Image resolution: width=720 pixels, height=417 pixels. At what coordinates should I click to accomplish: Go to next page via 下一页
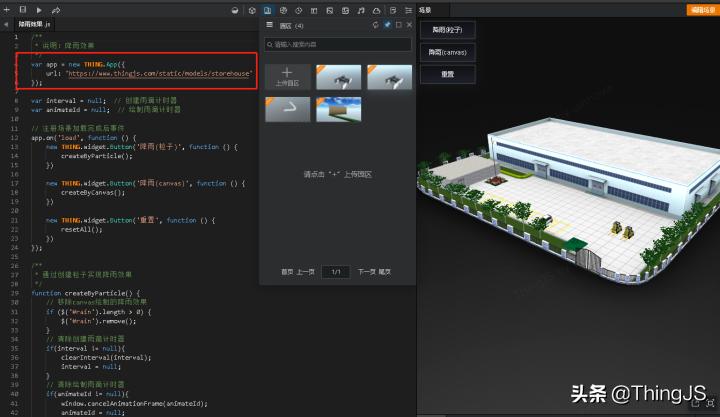tap(366, 272)
